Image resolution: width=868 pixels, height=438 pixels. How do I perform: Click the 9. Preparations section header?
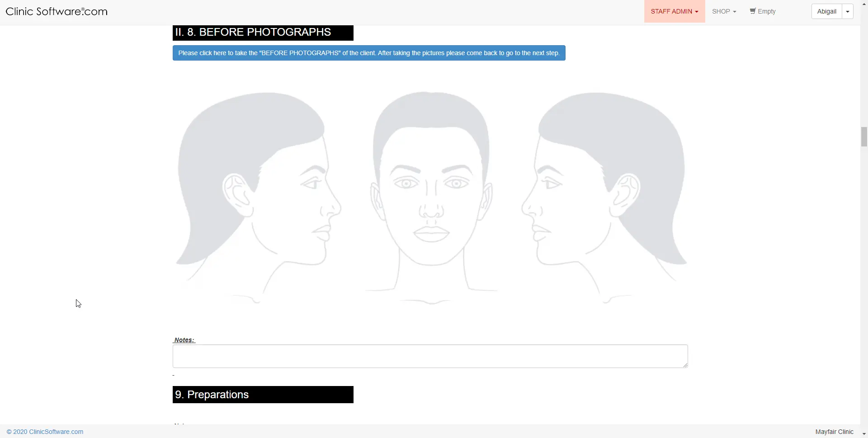click(x=263, y=395)
